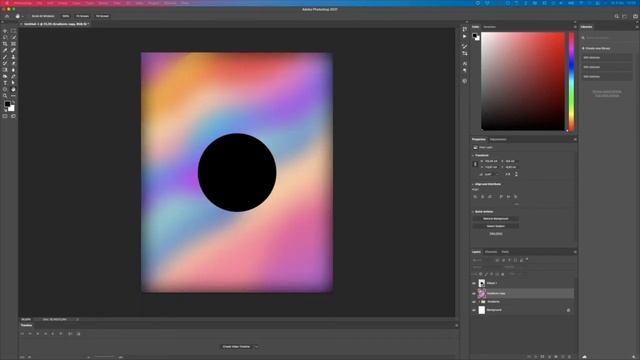The width and height of the screenshot is (640, 360).
Task: Click the Fill Screen button
Action: (102, 16)
